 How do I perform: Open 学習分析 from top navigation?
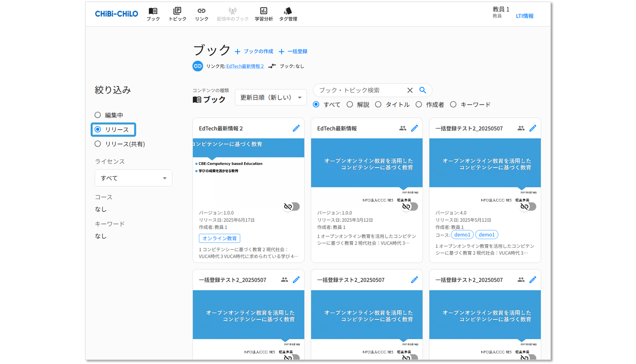point(264,14)
